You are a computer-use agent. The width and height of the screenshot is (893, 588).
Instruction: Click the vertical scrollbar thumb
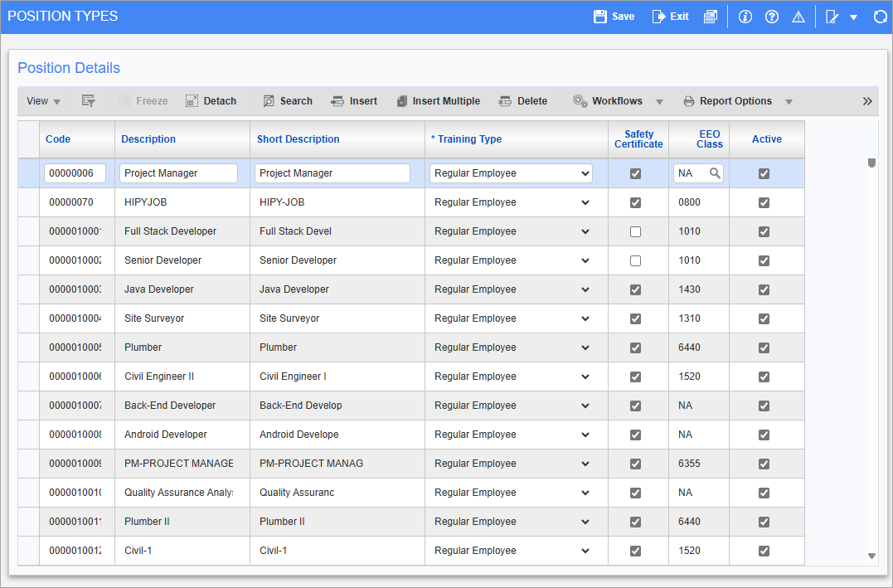(x=871, y=163)
